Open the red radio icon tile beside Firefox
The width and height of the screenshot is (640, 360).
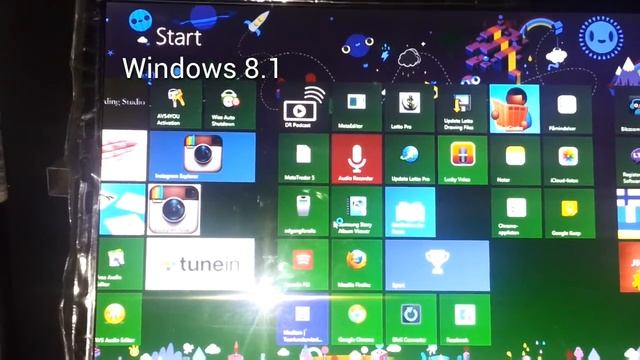(303, 264)
